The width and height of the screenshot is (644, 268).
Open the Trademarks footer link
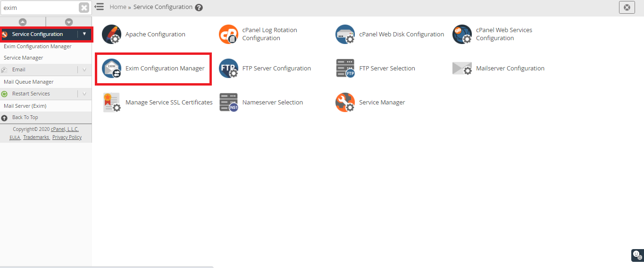pos(36,137)
